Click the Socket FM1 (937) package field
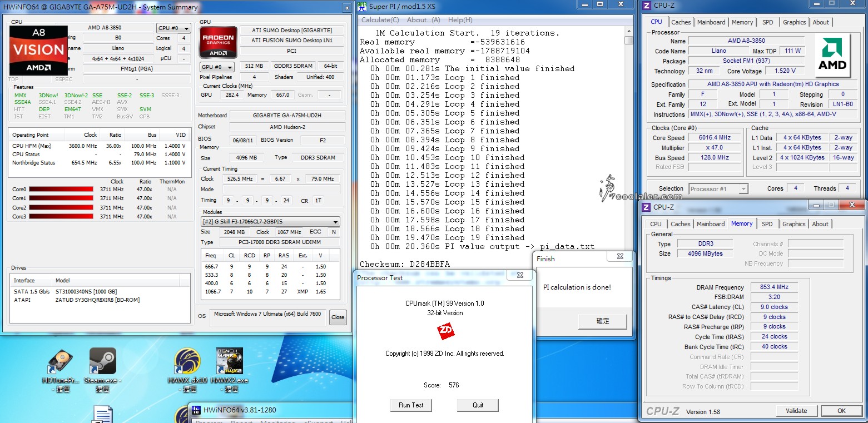 click(x=746, y=61)
